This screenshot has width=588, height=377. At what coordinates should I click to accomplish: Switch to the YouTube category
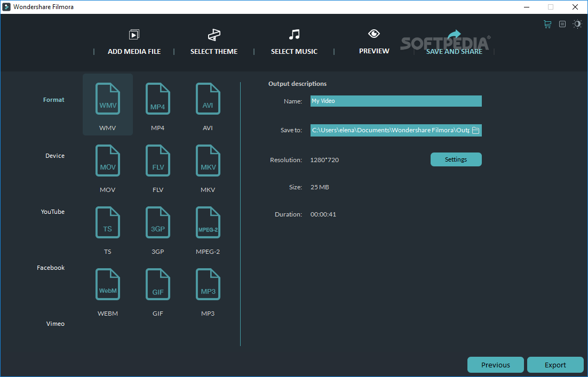(52, 212)
